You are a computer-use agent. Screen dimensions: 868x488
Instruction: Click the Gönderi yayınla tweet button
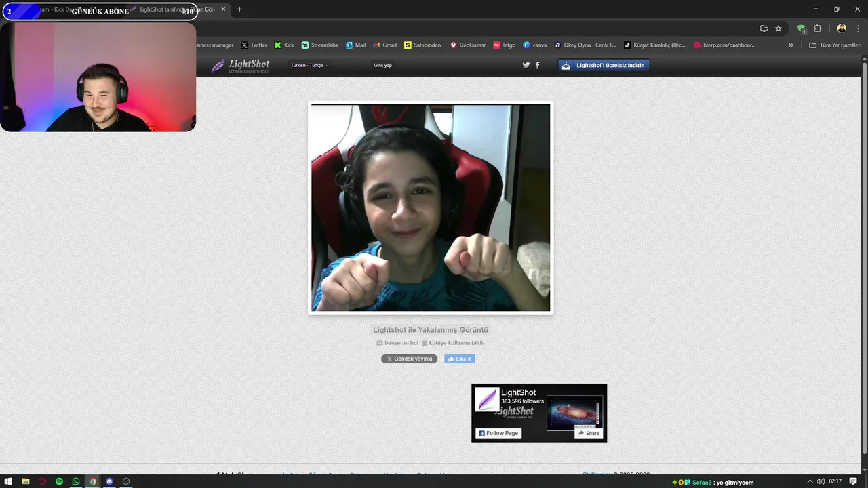tap(410, 359)
